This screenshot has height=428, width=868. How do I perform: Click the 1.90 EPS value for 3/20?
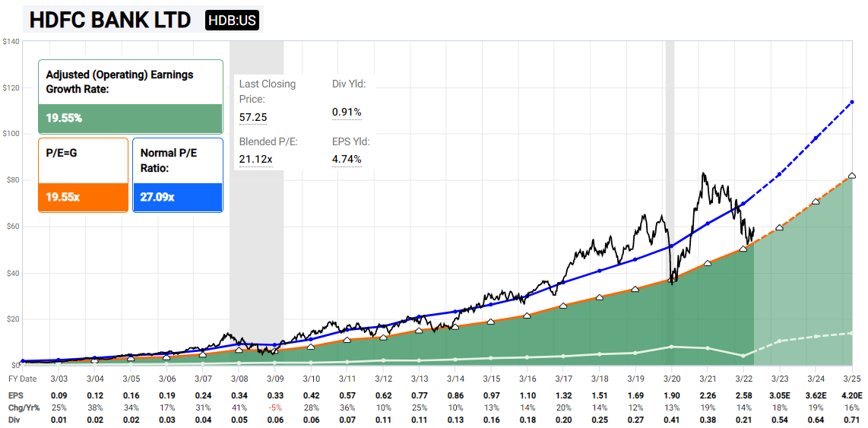click(x=671, y=397)
